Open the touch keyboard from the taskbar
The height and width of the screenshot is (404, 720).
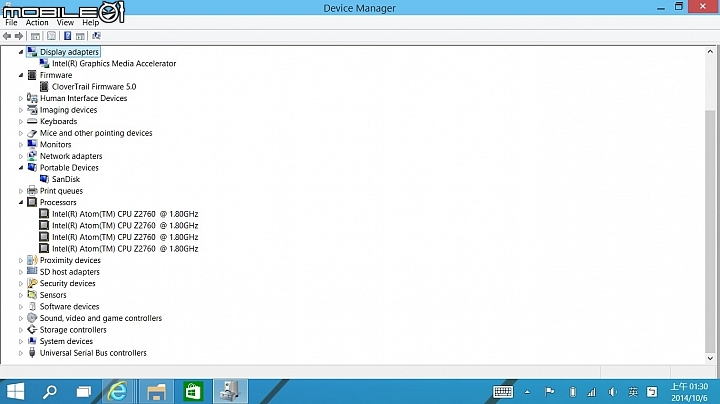(503, 392)
